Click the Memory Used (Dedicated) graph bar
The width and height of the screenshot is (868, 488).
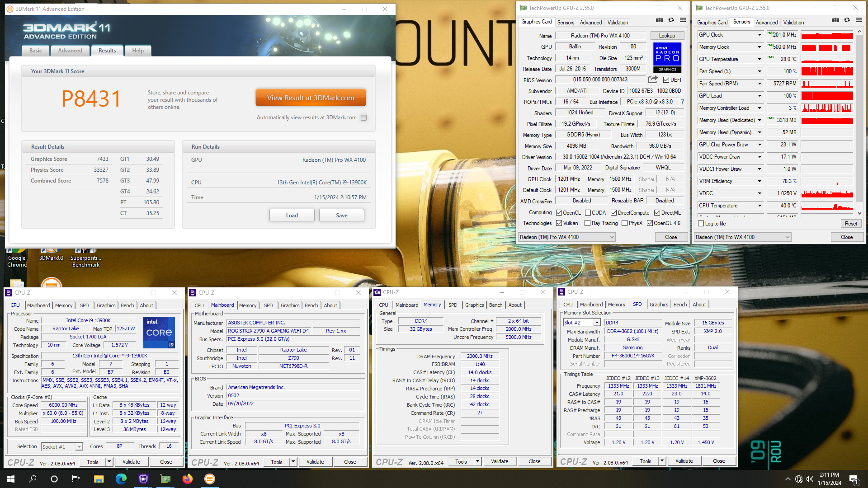tap(827, 120)
